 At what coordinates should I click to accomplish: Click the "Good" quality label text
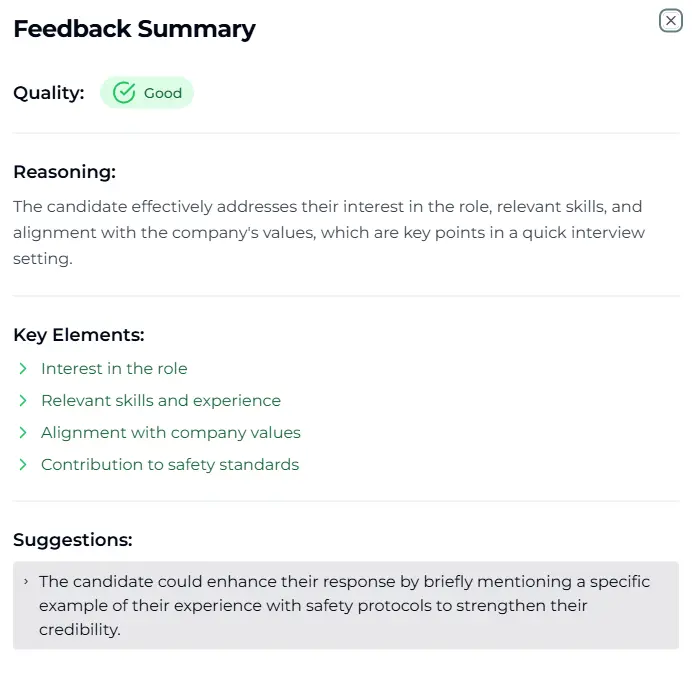coord(163,93)
